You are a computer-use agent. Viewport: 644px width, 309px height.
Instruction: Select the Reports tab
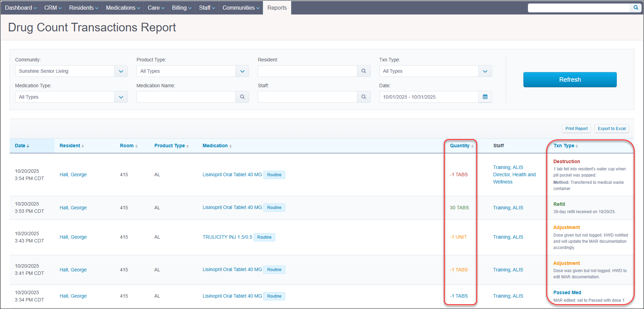pos(277,8)
